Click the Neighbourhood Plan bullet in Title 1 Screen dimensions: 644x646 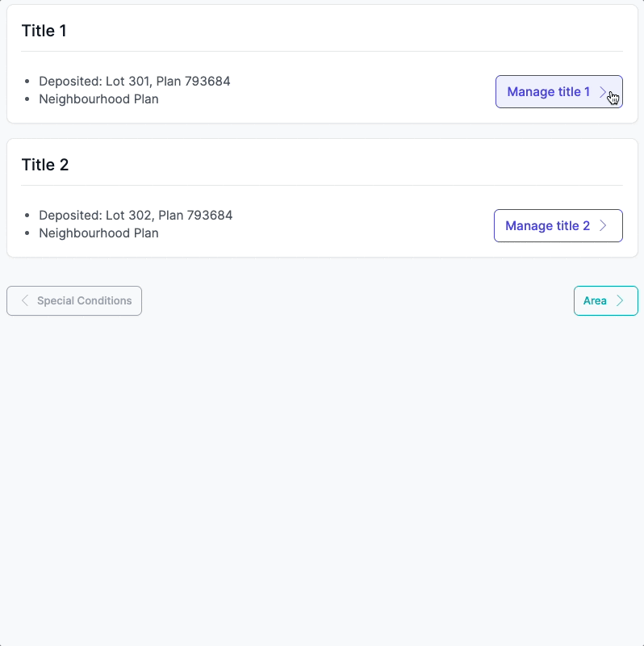(28, 99)
